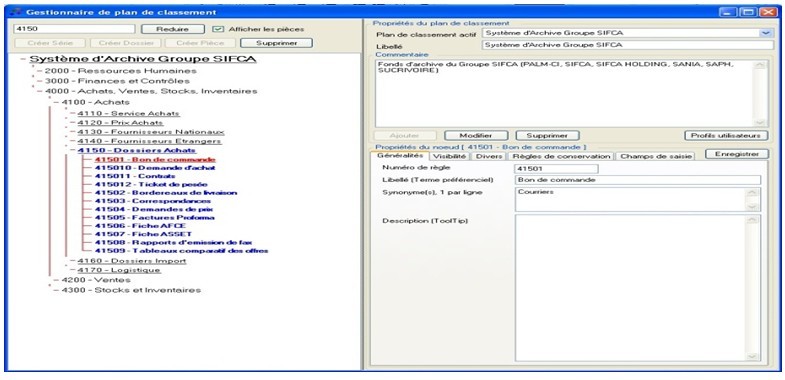Select 3000 - Finances et Contrôles node
785x380 pixels.
[x=117, y=81]
